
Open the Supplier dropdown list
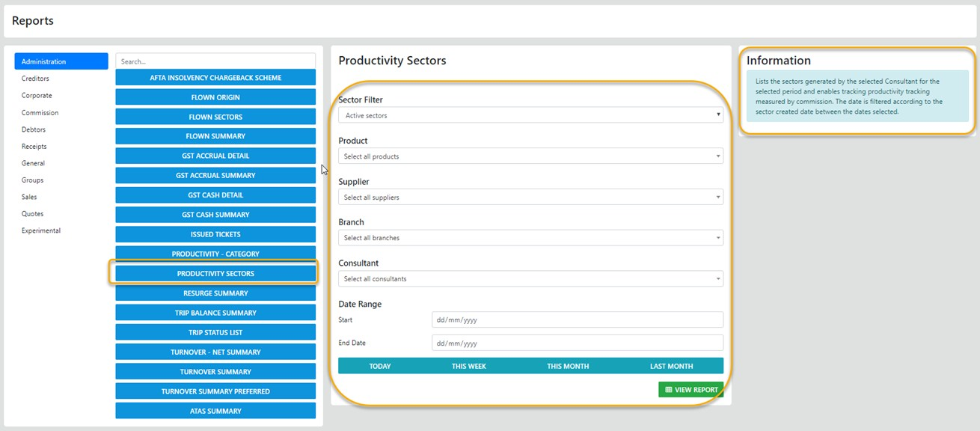click(x=530, y=198)
